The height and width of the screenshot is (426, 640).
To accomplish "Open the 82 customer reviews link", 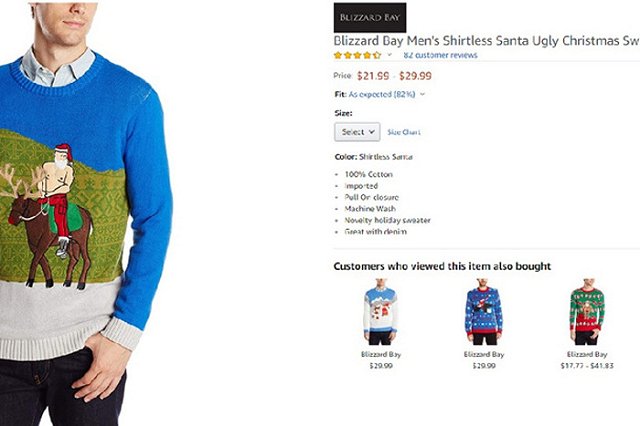I will point(440,55).
